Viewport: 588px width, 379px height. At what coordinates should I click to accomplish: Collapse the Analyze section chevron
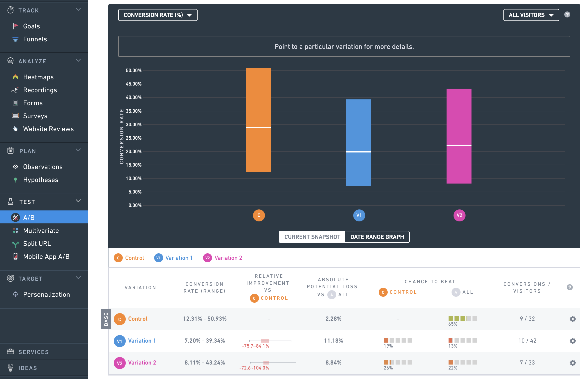78,61
